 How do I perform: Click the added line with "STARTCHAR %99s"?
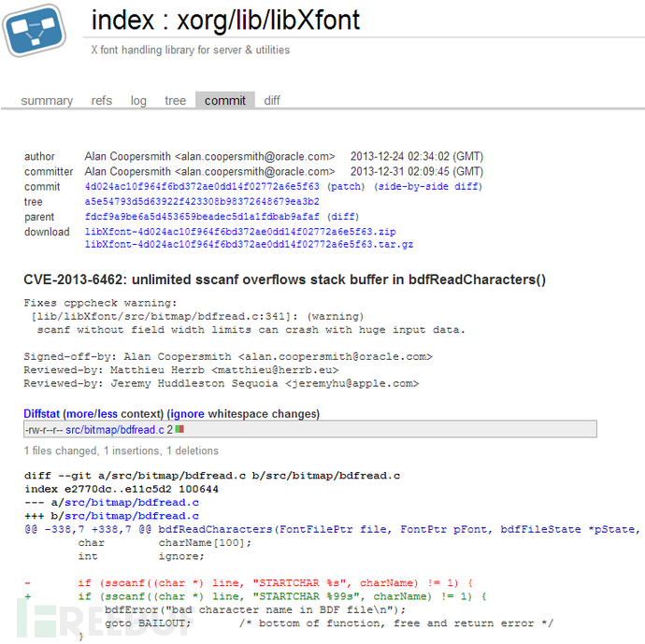255,596
